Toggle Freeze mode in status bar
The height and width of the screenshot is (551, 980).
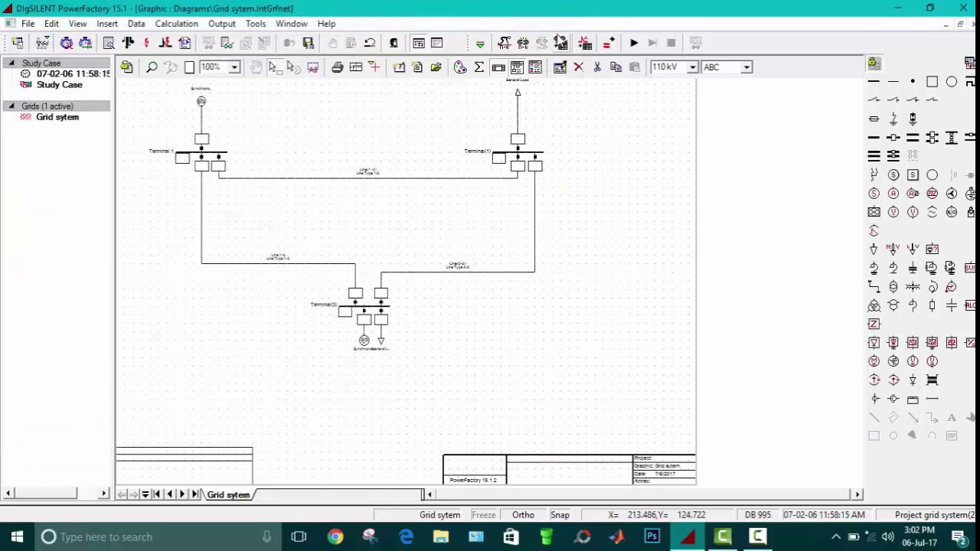[x=484, y=515]
